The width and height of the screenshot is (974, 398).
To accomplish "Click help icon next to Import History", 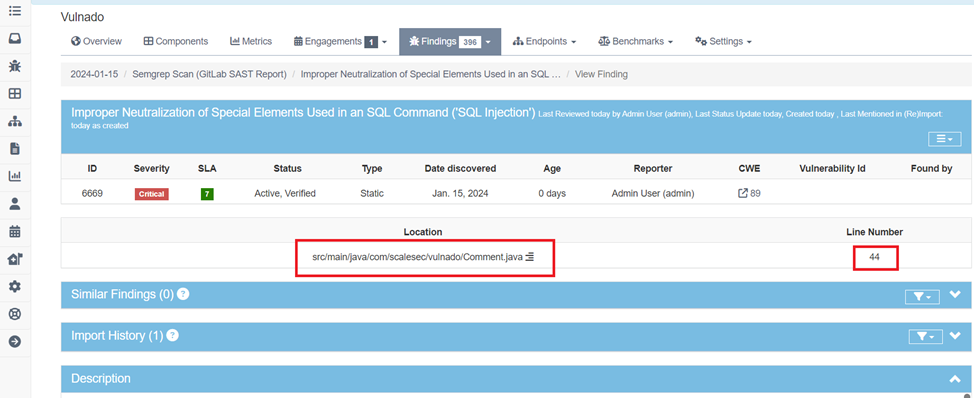I will click(x=173, y=335).
